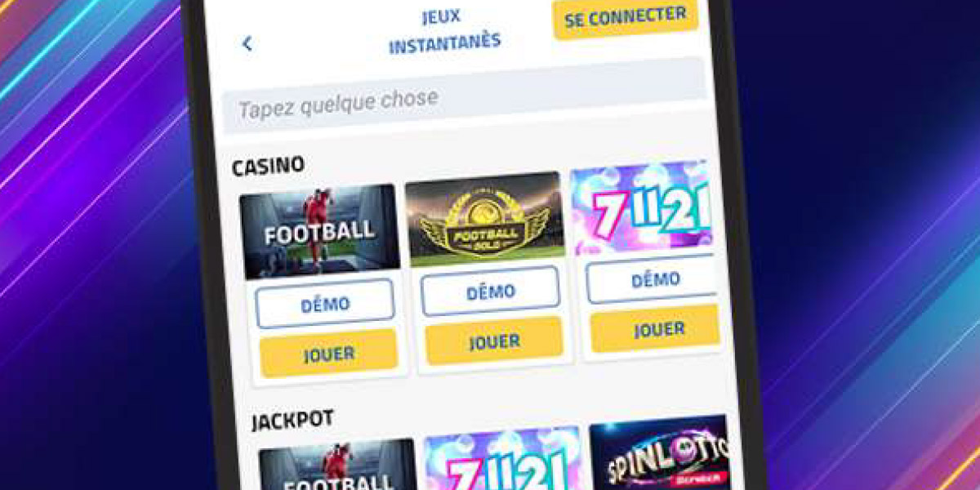Launch the DÉMO of the 7 11 21 game
Screen dimensions: 980x490
pos(653,279)
